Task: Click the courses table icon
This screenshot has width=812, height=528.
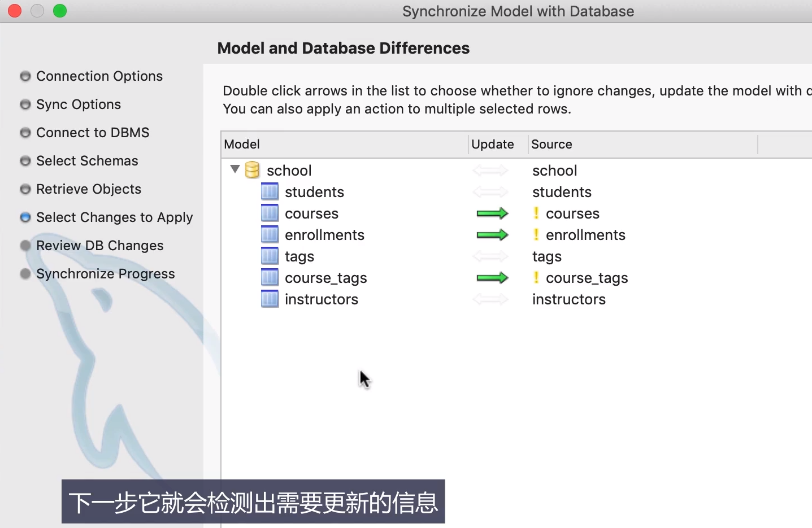Action: tap(270, 213)
